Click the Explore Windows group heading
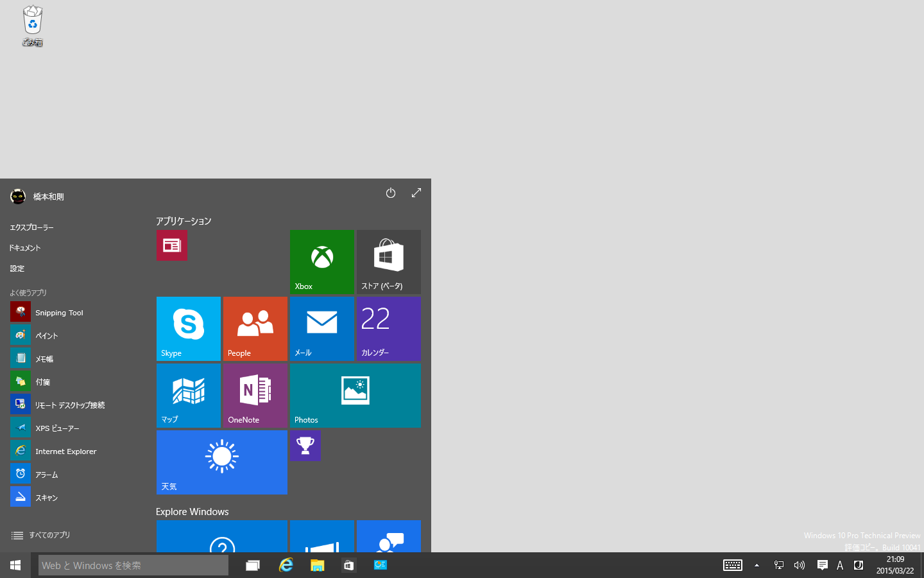The width and height of the screenshot is (924, 578). (192, 512)
